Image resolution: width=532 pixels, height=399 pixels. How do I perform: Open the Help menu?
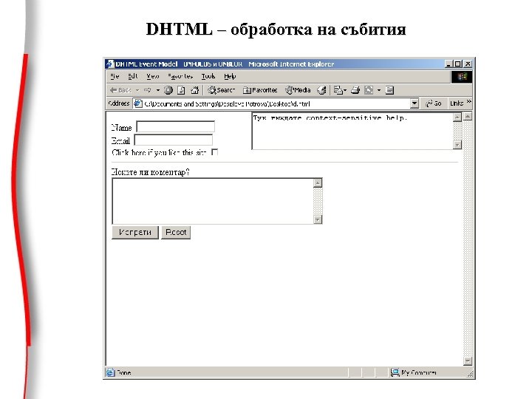pos(230,76)
